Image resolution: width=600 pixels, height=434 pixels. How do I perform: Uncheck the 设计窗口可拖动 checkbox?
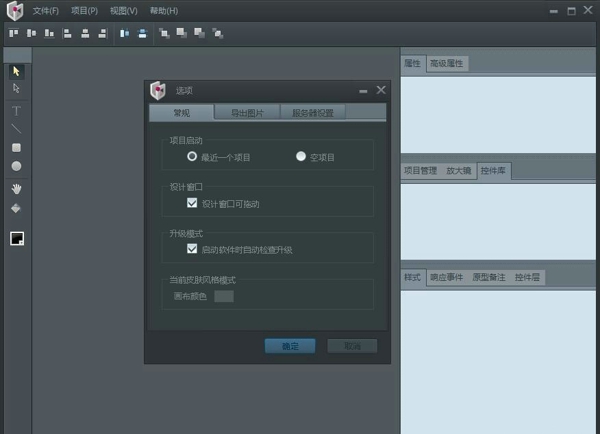(x=192, y=203)
